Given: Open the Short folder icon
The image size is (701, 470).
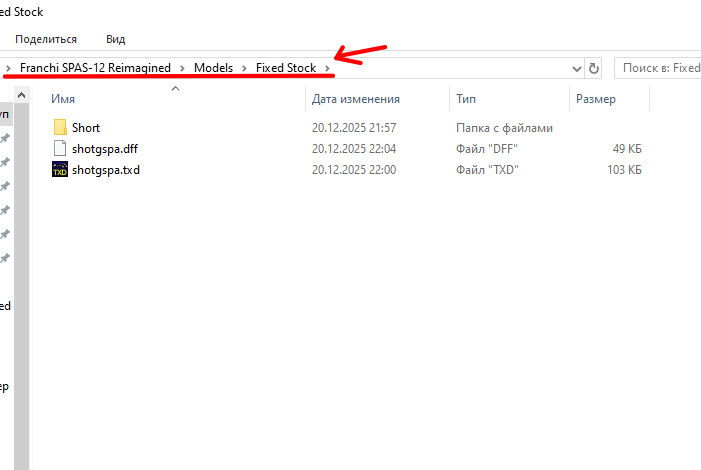Looking at the screenshot, I should click(x=60, y=128).
